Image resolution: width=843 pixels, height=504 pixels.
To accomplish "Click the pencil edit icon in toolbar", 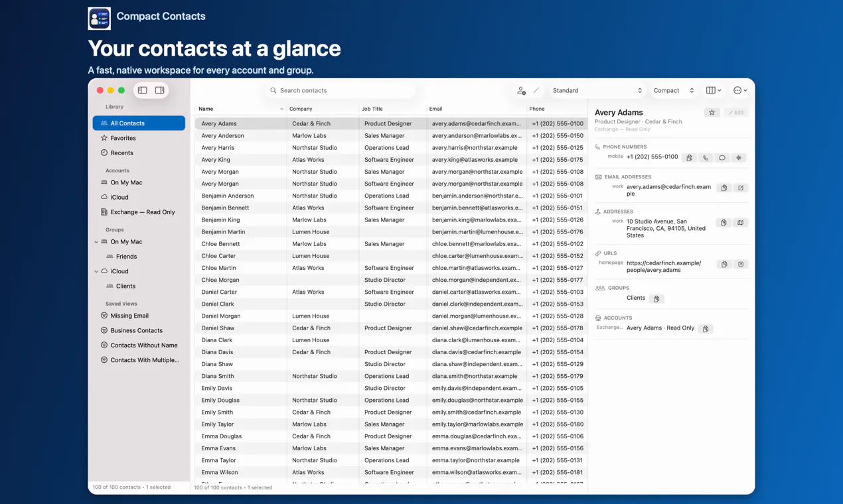I will point(536,90).
